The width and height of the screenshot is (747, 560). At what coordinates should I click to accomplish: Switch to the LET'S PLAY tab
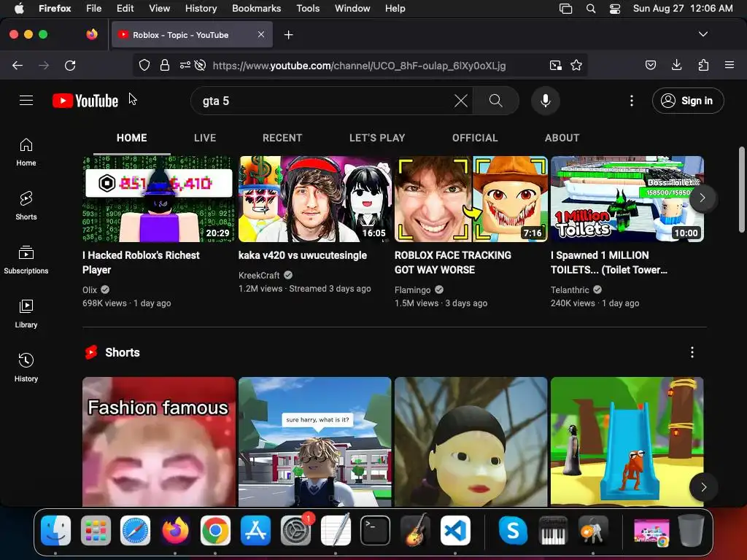click(377, 138)
